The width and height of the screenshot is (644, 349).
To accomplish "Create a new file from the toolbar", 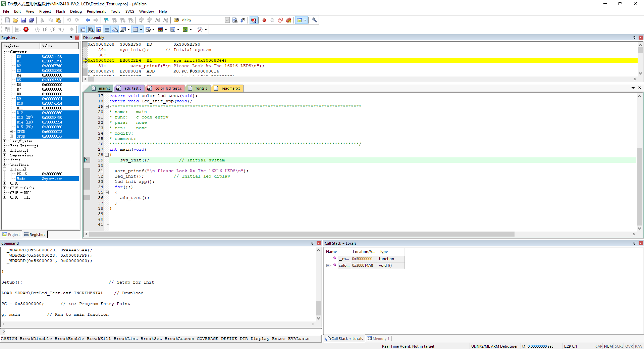I will pos(7,20).
